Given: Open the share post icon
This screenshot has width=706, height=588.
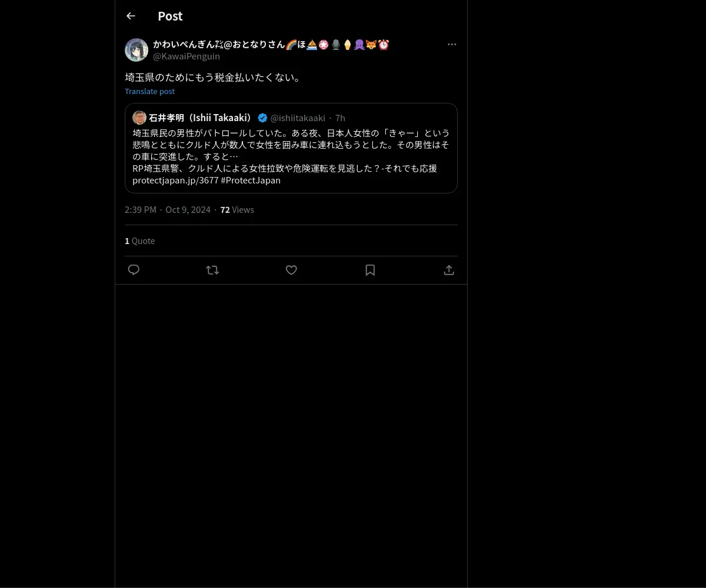Looking at the screenshot, I should (x=449, y=270).
